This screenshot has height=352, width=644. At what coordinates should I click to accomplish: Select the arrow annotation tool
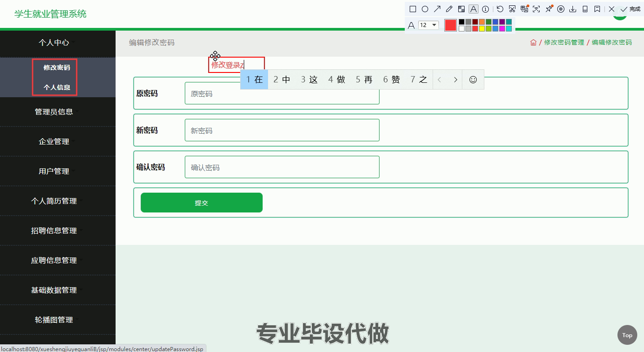[x=437, y=9]
